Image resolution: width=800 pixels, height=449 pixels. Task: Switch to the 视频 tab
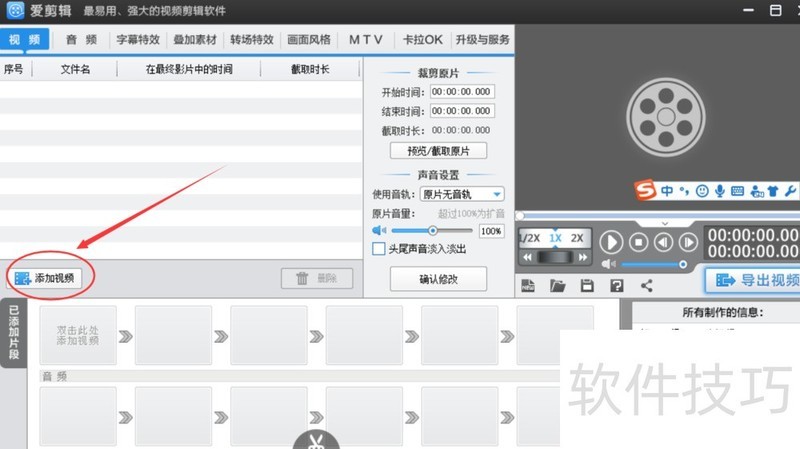[x=24, y=40]
